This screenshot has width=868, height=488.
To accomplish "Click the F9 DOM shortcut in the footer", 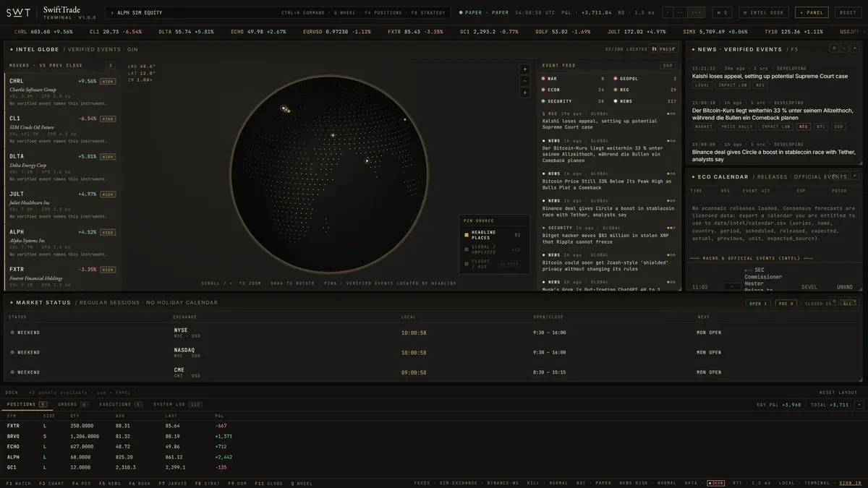I will click(x=237, y=483).
